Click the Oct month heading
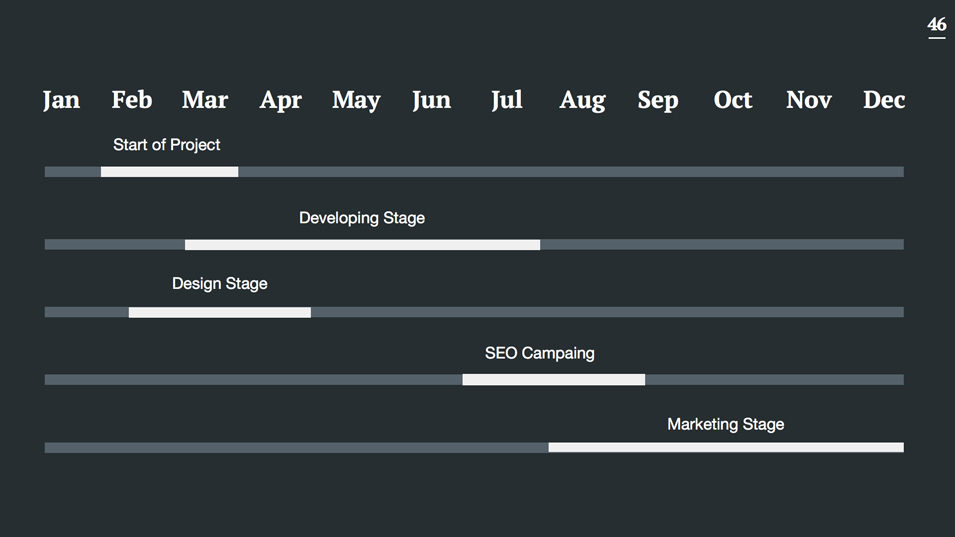 coord(733,100)
